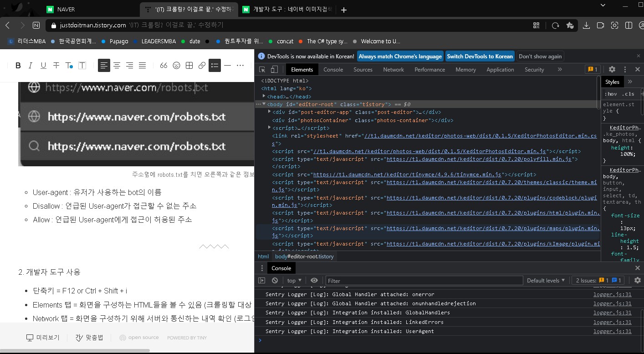
Task: Toggle the .cls class editor
Action: 628,94
